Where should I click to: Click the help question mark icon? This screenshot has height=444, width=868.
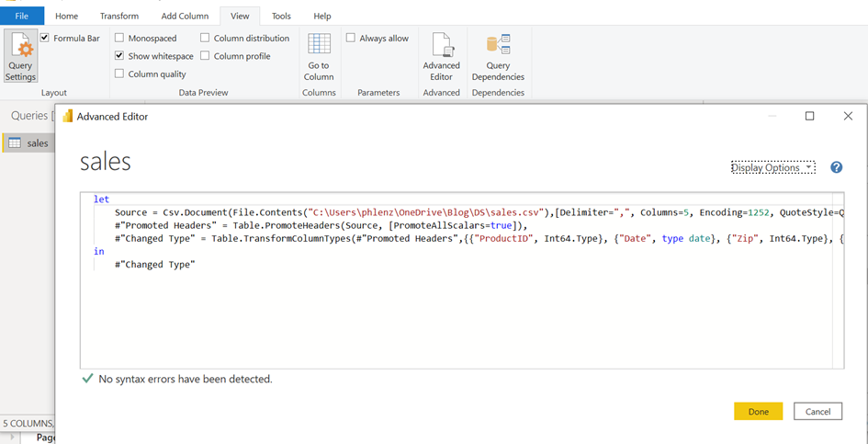click(x=836, y=167)
